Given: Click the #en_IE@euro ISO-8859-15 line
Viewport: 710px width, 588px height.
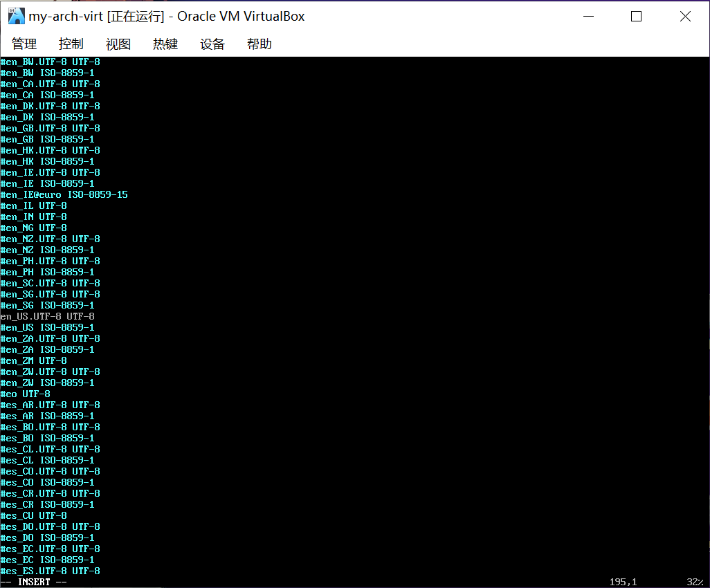Looking at the screenshot, I should point(64,194).
